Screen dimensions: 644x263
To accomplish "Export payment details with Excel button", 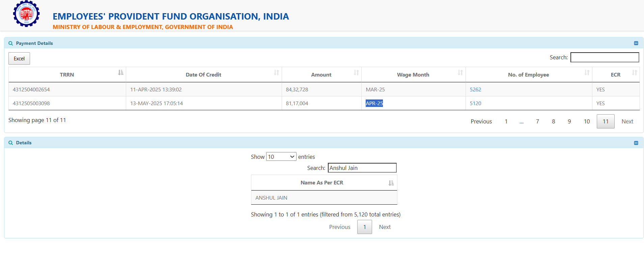I will pyautogui.click(x=19, y=59).
